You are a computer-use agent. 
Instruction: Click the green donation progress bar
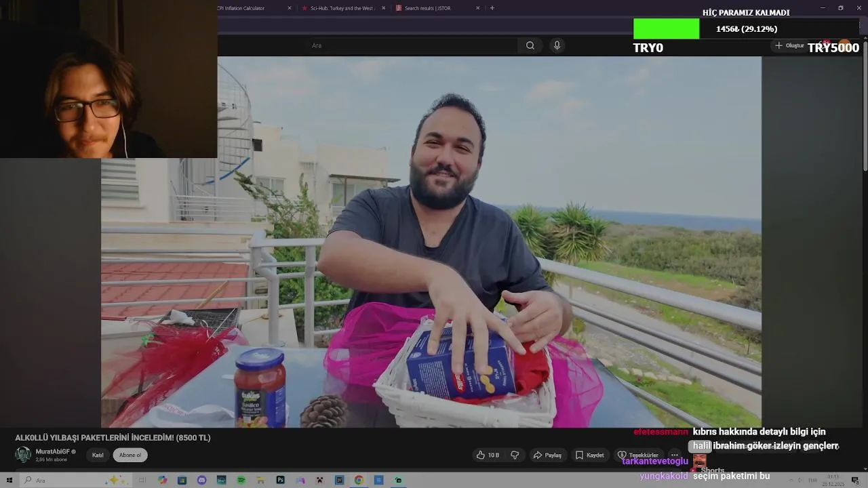[666, 28]
